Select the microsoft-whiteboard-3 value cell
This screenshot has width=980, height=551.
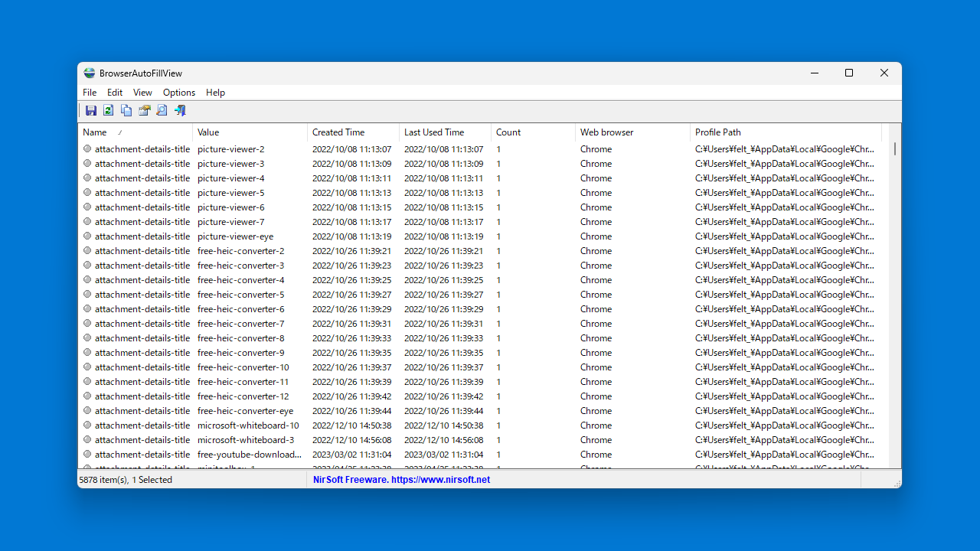[x=246, y=440]
